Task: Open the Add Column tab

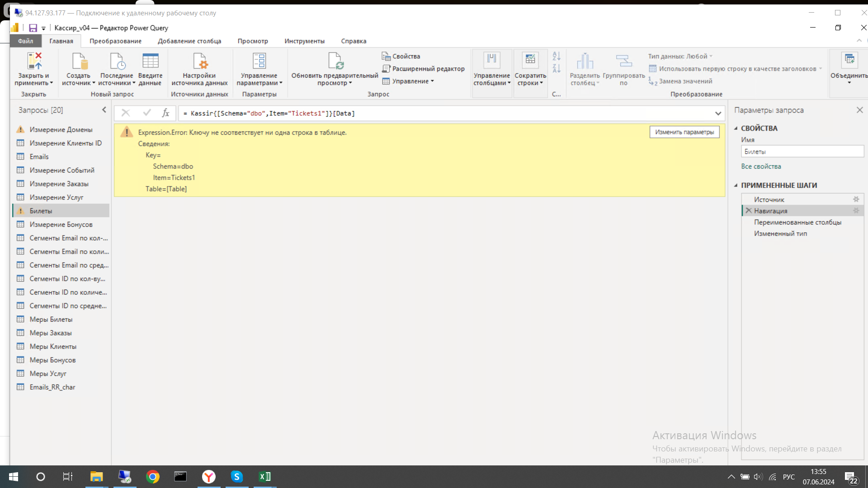Action: coord(189,41)
